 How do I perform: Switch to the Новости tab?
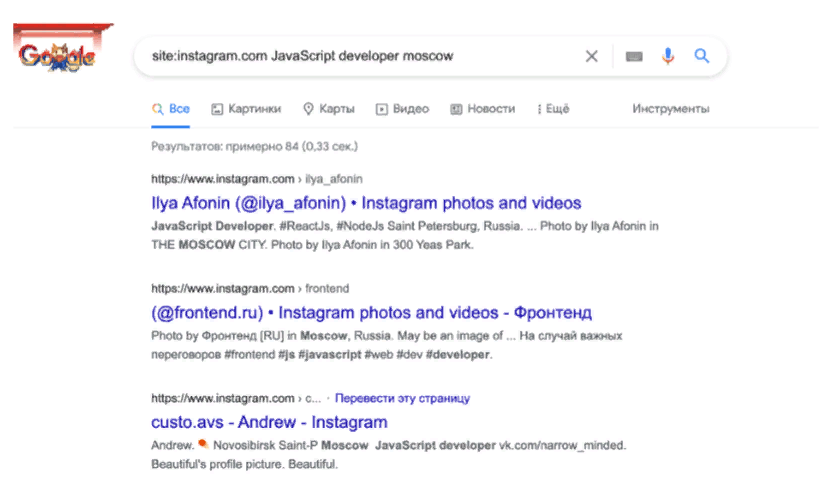coord(490,109)
